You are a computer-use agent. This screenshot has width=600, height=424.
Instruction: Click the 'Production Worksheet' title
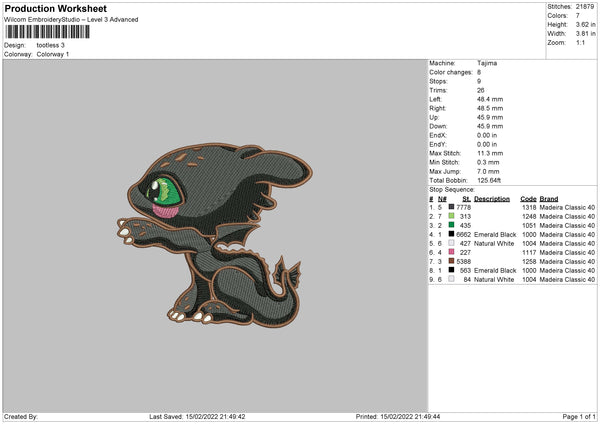55,8
